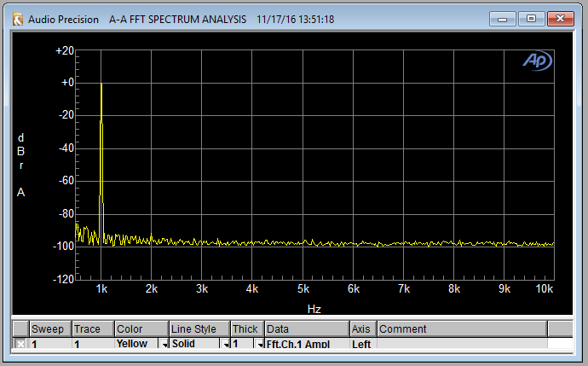Open the Thick dropdown showing 1
This screenshot has width=588, height=366.
(x=260, y=344)
